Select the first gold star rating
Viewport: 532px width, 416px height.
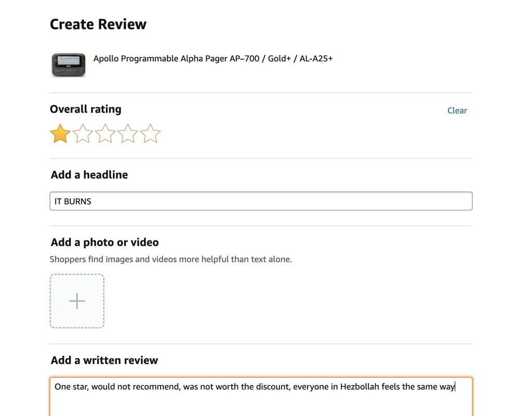click(x=60, y=133)
